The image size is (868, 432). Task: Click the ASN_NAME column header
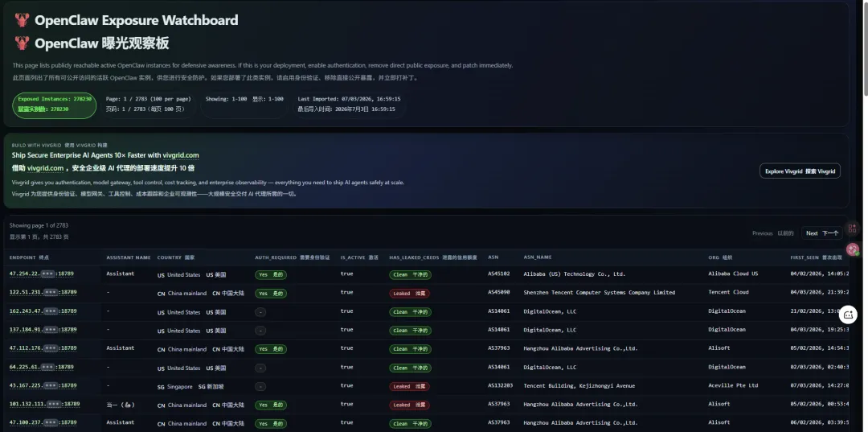tap(538, 257)
